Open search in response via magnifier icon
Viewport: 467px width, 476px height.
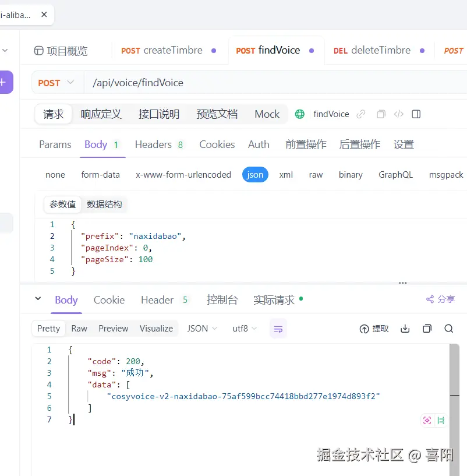point(448,328)
